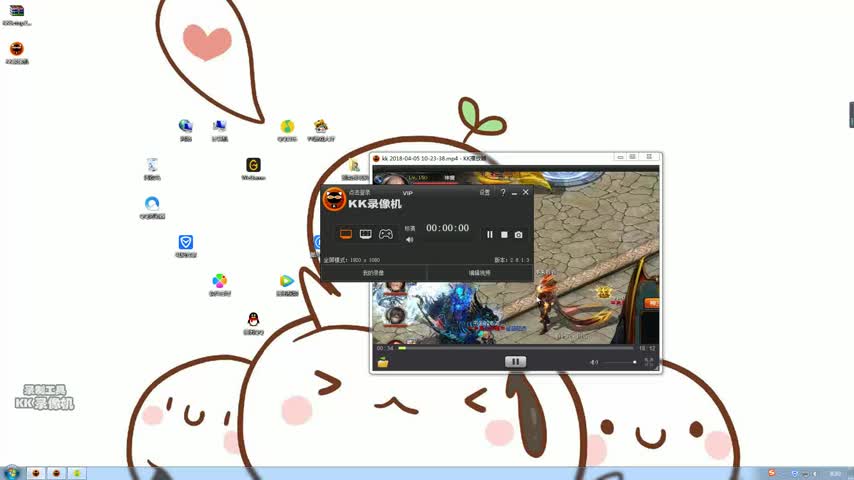Mute the KK recorder speaker icon
The width and height of the screenshot is (854, 480).
tap(410, 240)
